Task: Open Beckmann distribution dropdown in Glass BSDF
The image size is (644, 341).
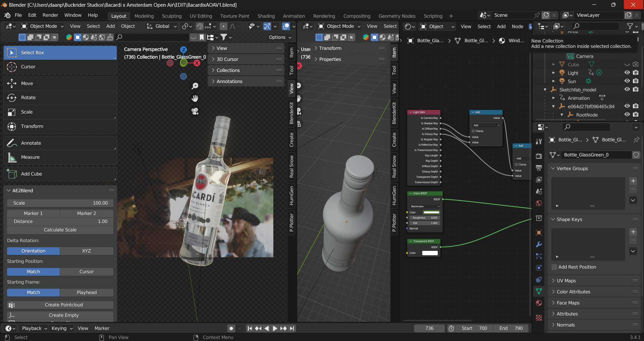Action: click(425, 206)
